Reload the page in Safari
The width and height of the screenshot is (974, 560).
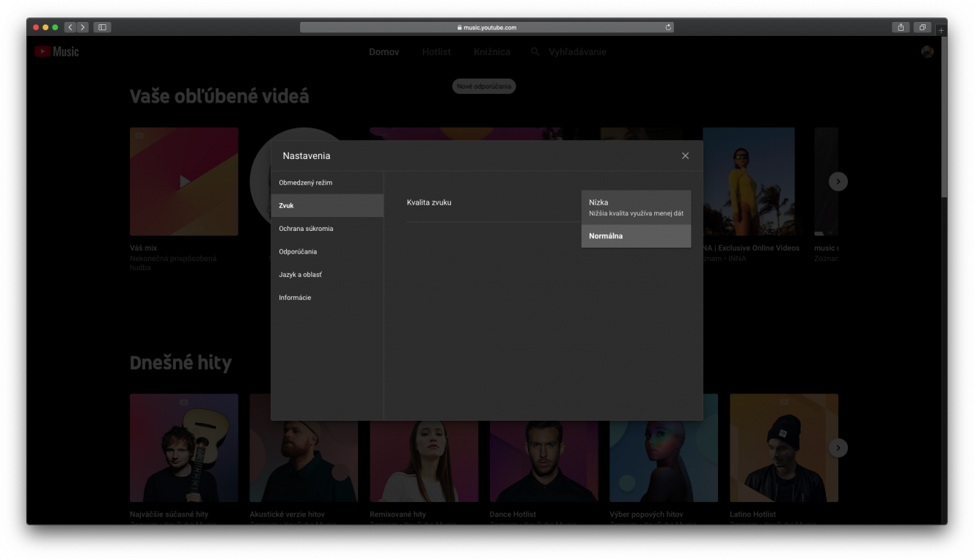668,27
